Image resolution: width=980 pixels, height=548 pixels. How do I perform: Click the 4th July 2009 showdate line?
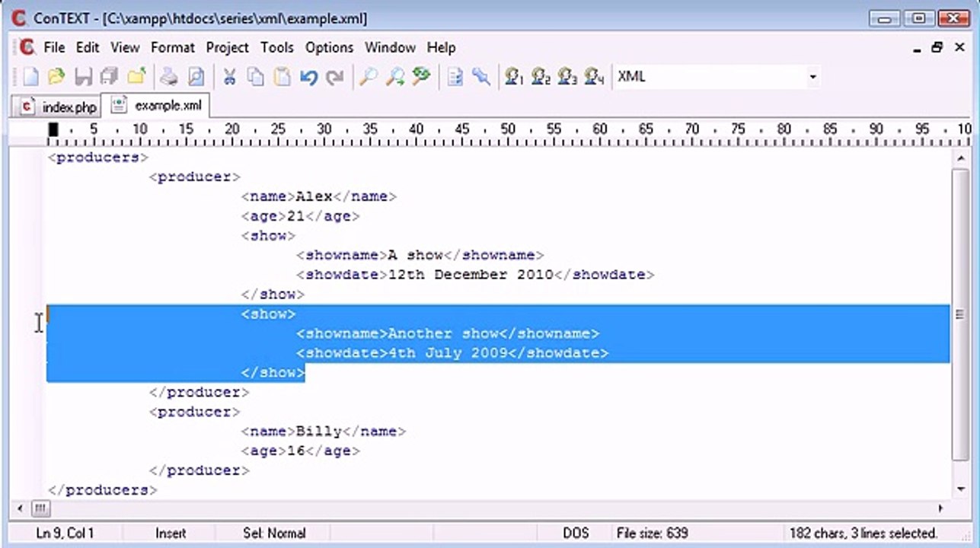[452, 353]
